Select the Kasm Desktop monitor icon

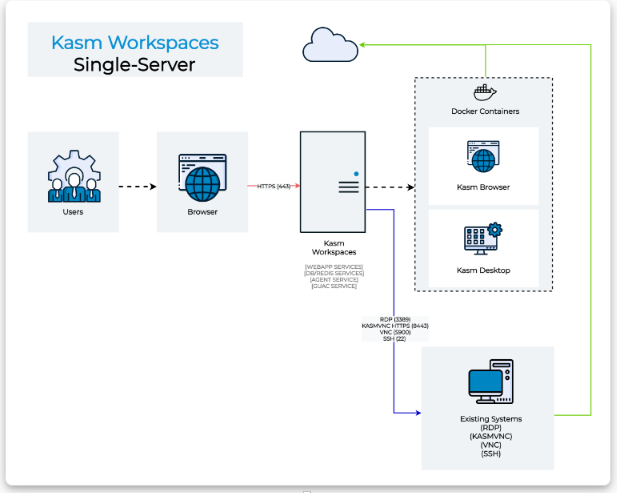tap(483, 239)
